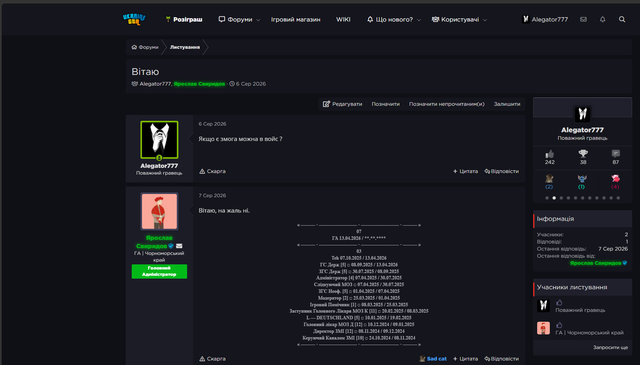Open the Розіграш menu item
The image size is (640, 365).
(184, 19)
